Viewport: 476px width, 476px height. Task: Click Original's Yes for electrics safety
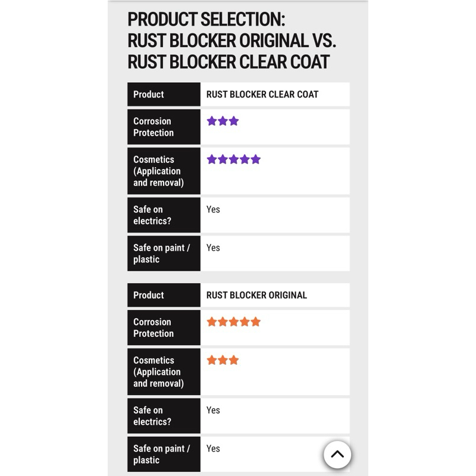point(213,410)
